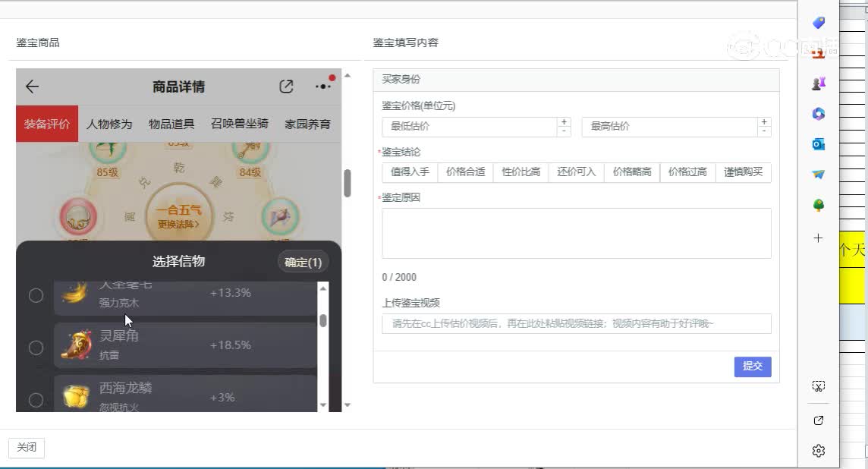Click the 商品详情 panel scrollbar thumb
Screen dimensions: 868x469
point(347,183)
